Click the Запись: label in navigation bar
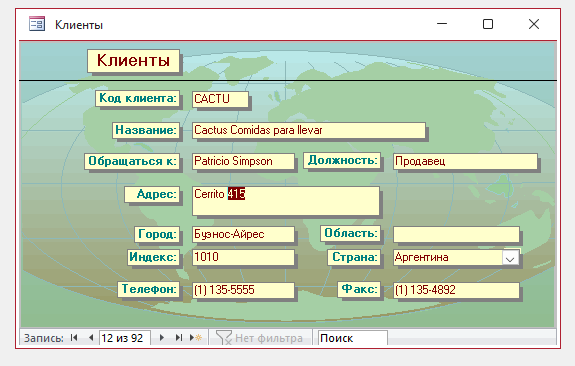Screen dimensions: 575x366 point(44,338)
